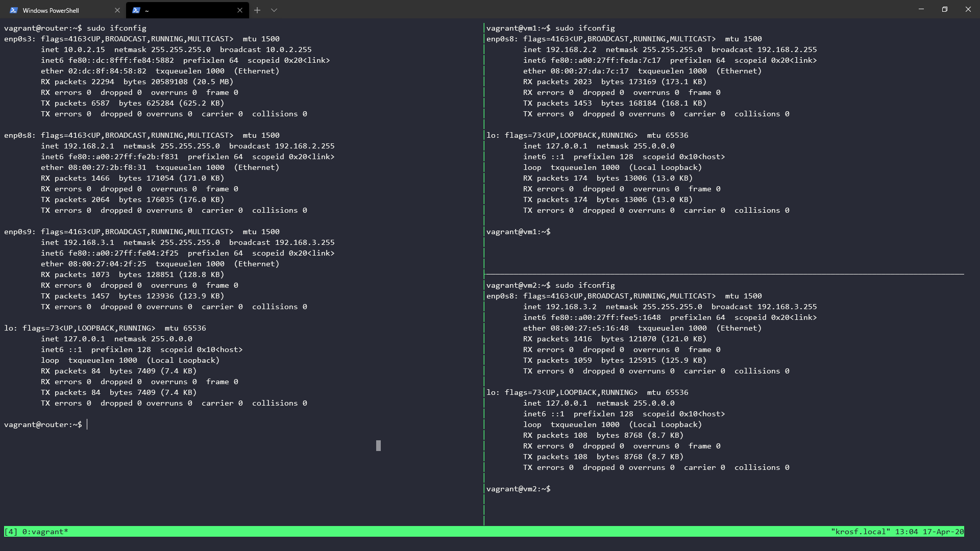Click router inet address 10.0.2.15
This screenshot has height=551, width=980.
tap(84, 49)
